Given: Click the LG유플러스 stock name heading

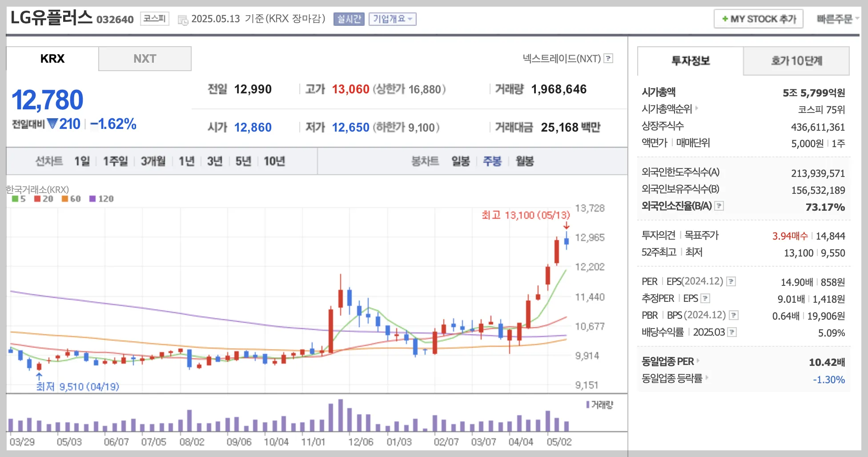Looking at the screenshot, I should [52, 18].
